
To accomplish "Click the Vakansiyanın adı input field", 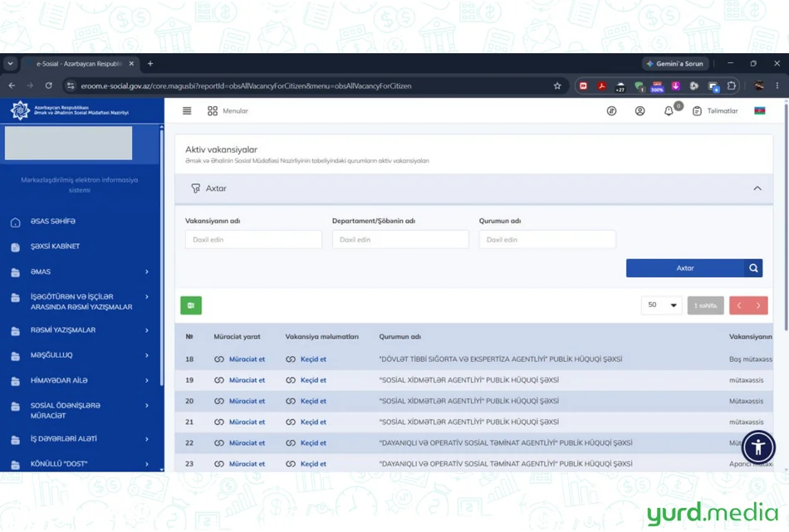I will (253, 239).
